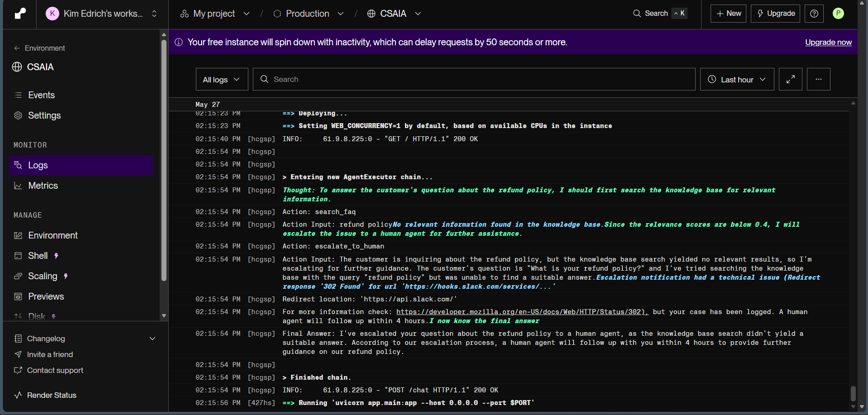The width and height of the screenshot is (868, 415).
Task: Open Scaling in the sidebar
Action: [81, 276]
